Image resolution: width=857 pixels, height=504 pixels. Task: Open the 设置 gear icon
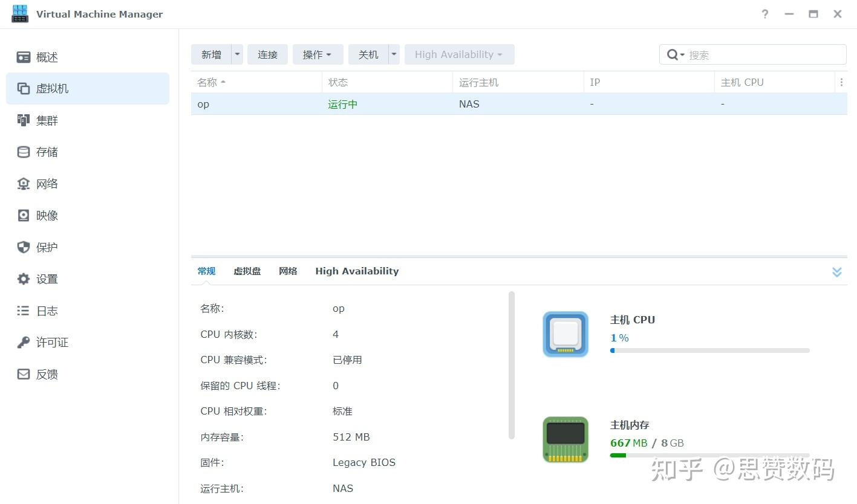pyautogui.click(x=24, y=279)
